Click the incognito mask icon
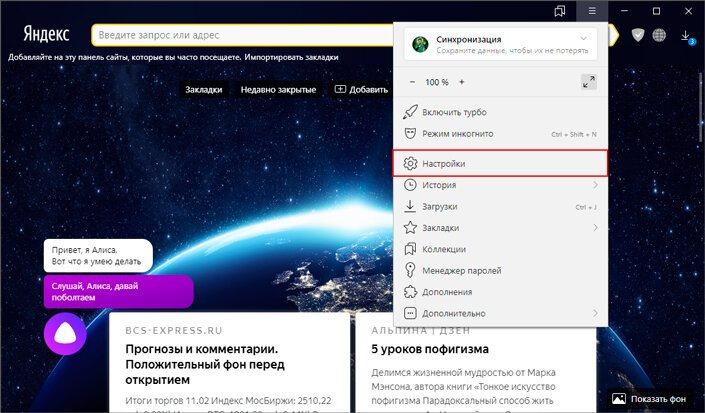 tap(410, 133)
